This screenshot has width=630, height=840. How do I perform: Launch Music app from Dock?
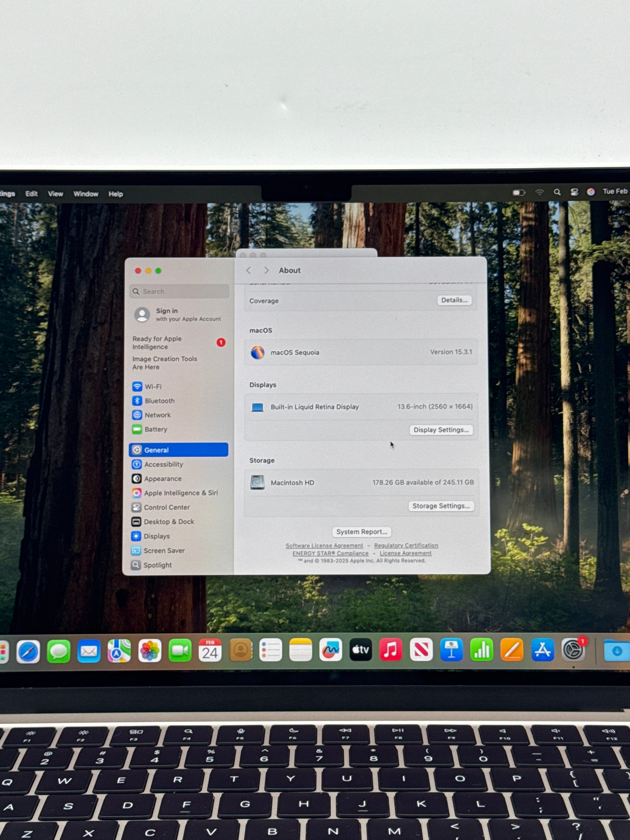coord(390,650)
